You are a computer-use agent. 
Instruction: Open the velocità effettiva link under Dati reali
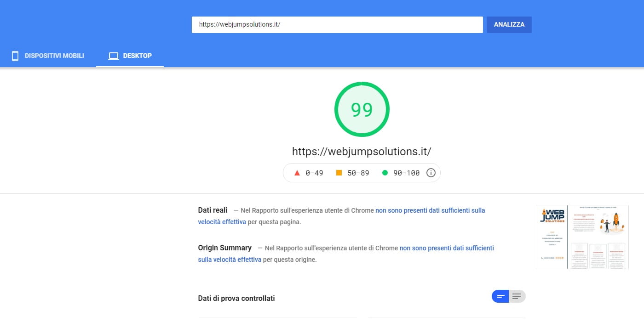[x=222, y=221]
